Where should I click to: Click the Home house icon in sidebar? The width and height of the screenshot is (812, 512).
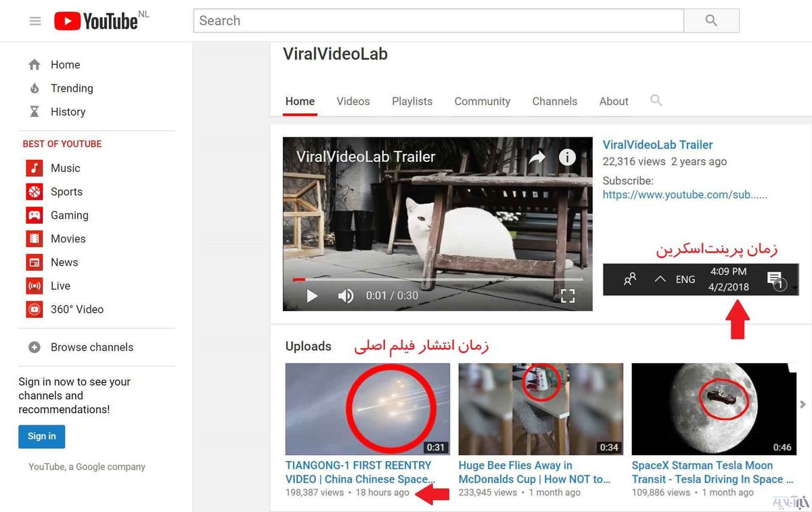35,65
